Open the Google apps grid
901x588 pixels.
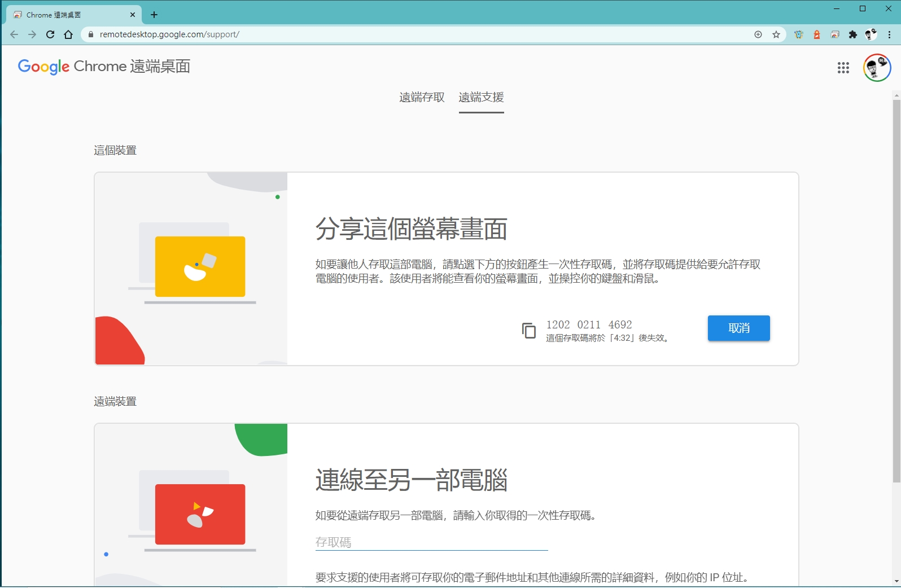pos(843,68)
